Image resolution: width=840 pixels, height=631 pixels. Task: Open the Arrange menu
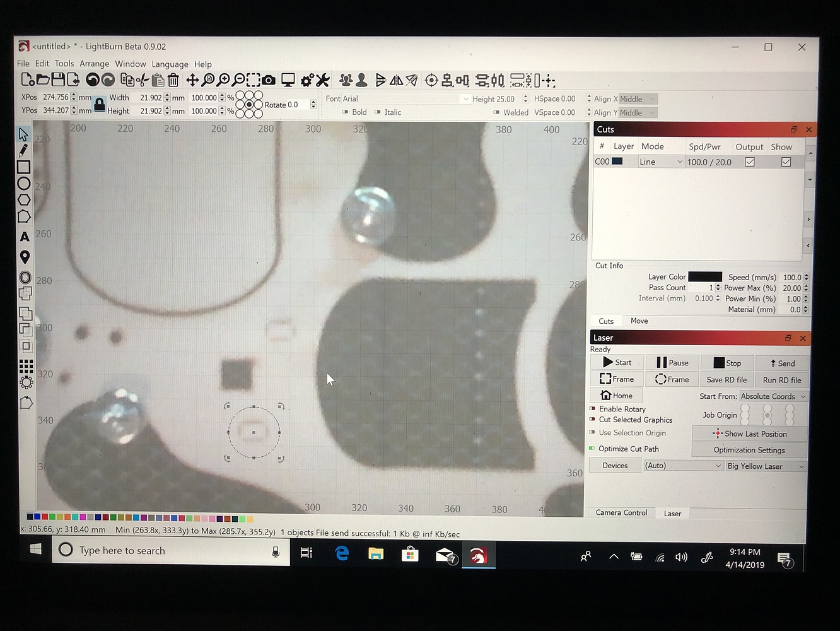click(x=94, y=64)
